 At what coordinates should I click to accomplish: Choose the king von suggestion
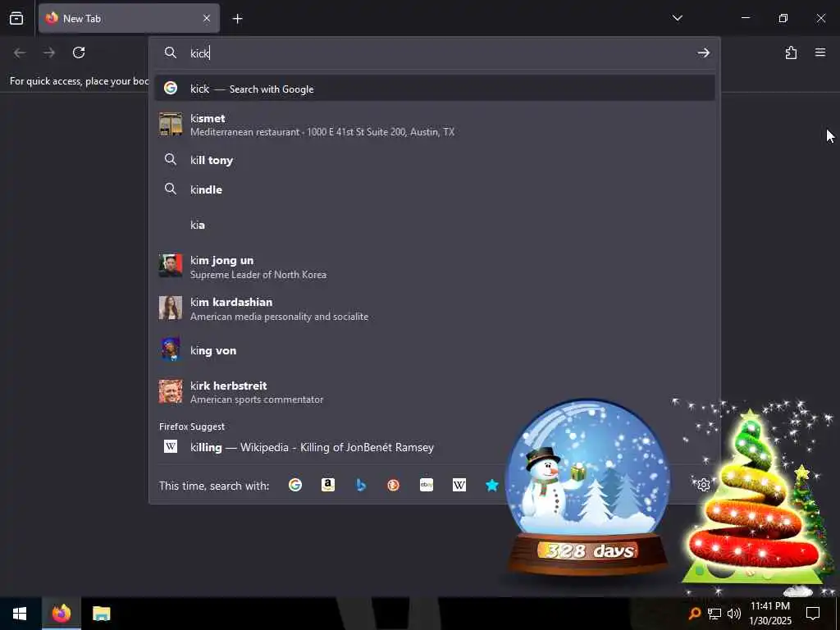click(x=435, y=350)
